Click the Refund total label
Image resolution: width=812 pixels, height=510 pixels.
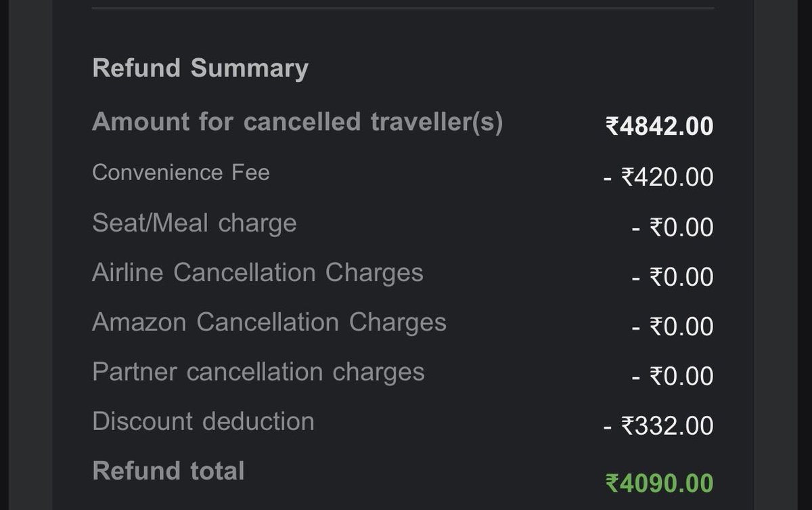pyautogui.click(x=168, y=471)
